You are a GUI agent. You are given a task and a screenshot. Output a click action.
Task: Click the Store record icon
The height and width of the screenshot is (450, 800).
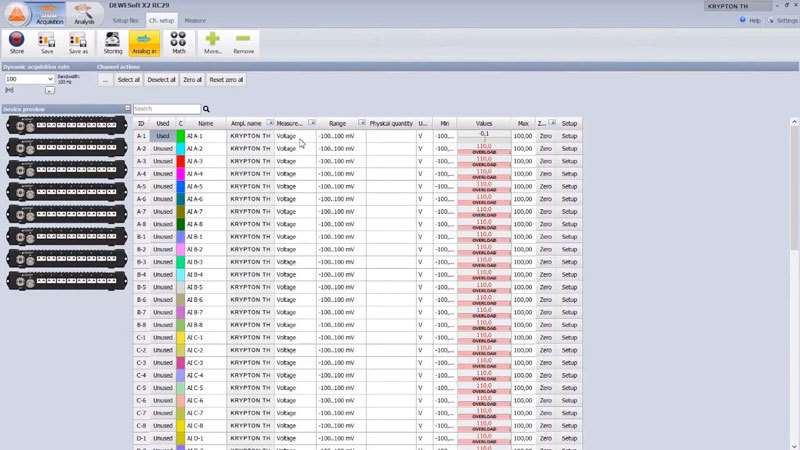(x=16, y=43)
